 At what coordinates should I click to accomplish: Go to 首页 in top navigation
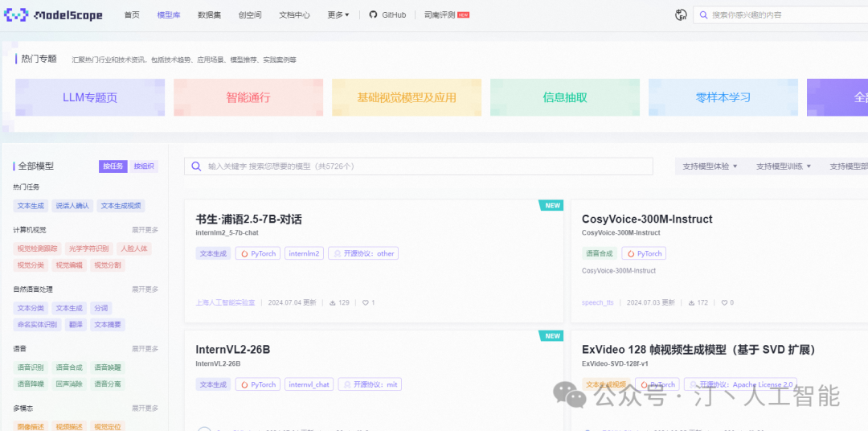coord(132,15)
